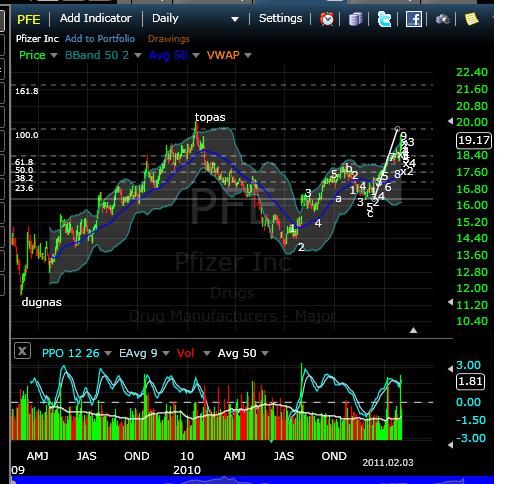Expand the BBand 50 2 dropdown
Screen dimensions: 512x484
(x=138, y=55)
